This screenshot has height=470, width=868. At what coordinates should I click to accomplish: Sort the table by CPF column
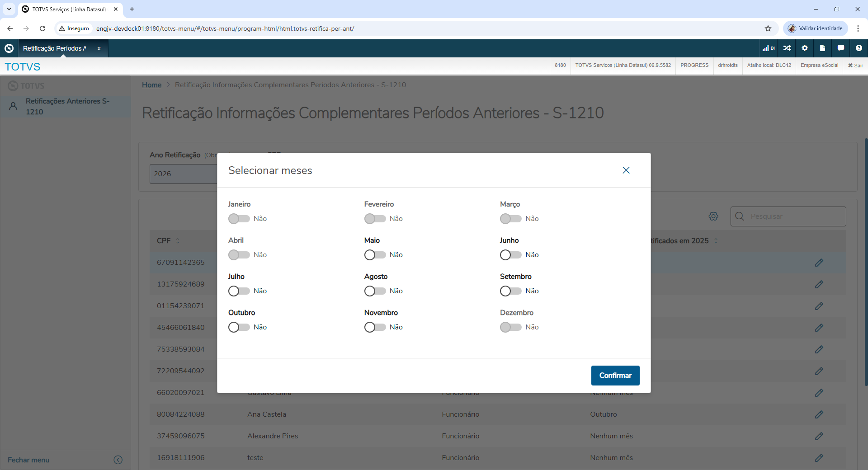(x=178, y=241)
